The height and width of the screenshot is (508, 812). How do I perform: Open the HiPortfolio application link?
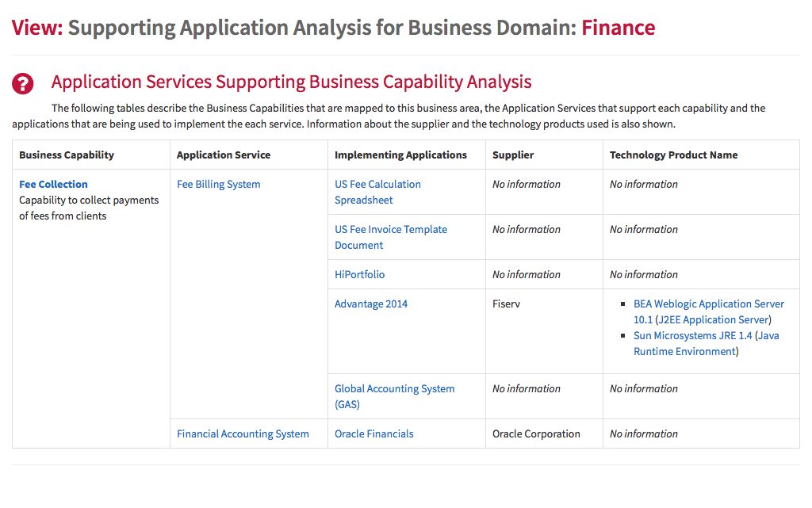point(359,274)
